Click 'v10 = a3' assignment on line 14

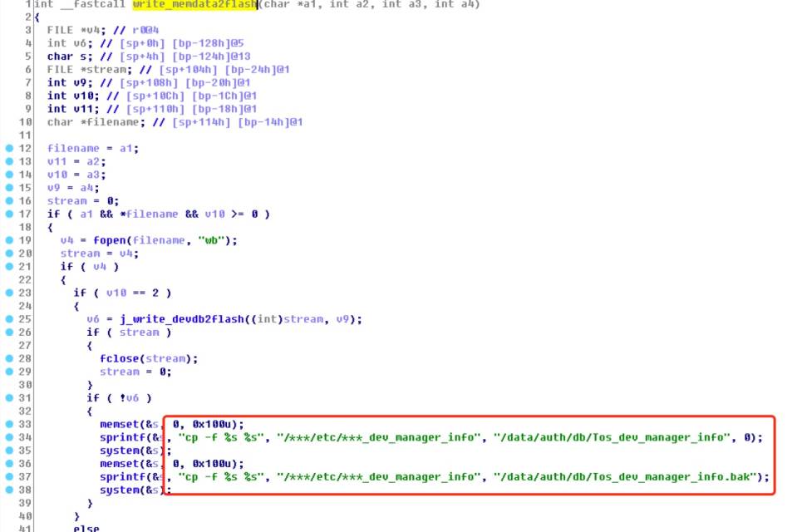[76, 175]
